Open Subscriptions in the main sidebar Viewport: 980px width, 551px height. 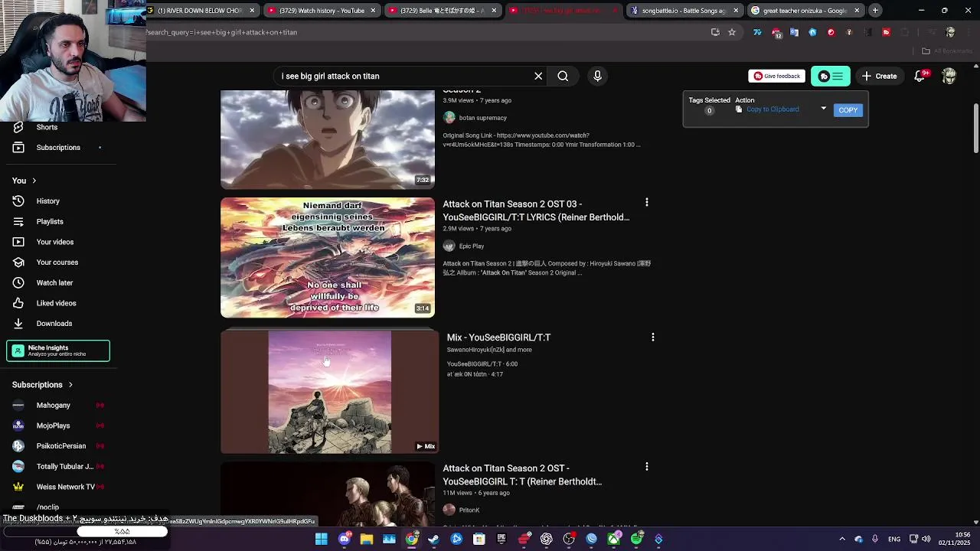point(58,147)
